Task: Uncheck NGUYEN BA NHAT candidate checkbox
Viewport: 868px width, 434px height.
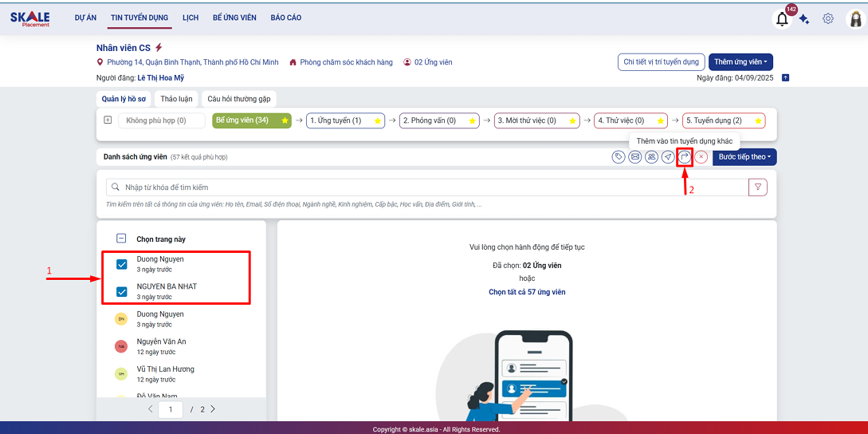Action: 122,291
